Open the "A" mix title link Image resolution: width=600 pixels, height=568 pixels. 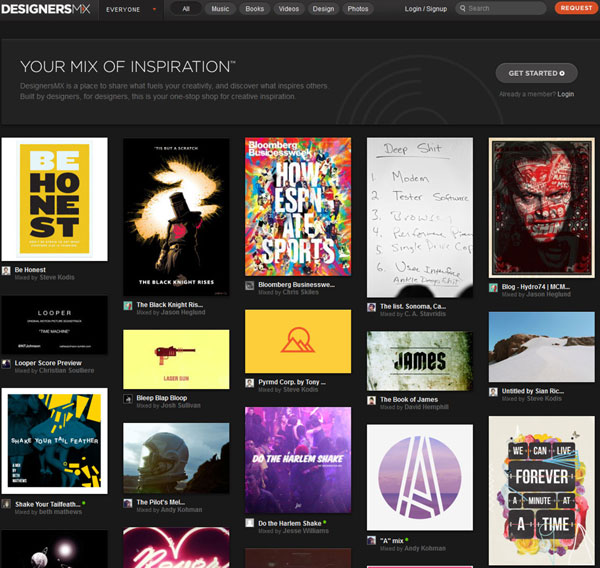(392, 541)
